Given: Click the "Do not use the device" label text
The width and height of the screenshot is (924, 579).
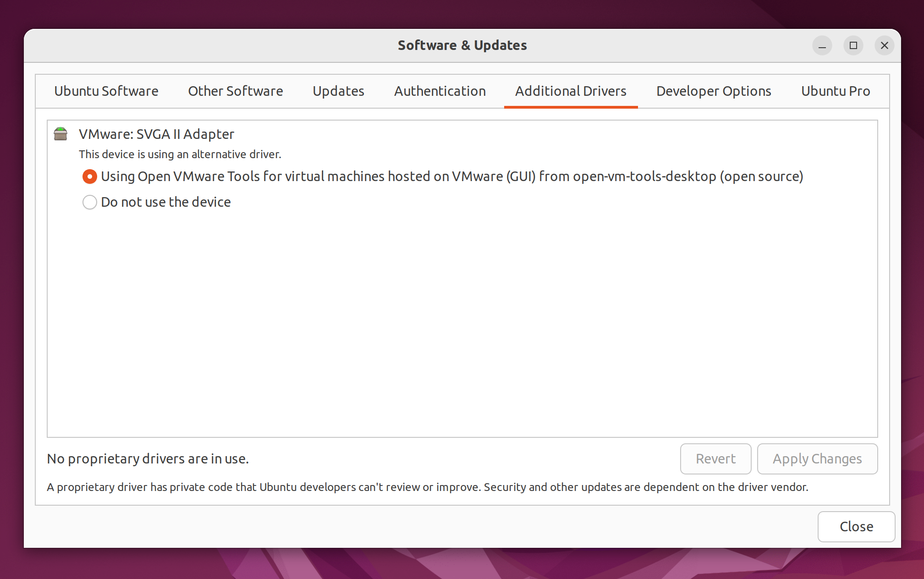Looking at the screenshot, I should coord(166,202).
